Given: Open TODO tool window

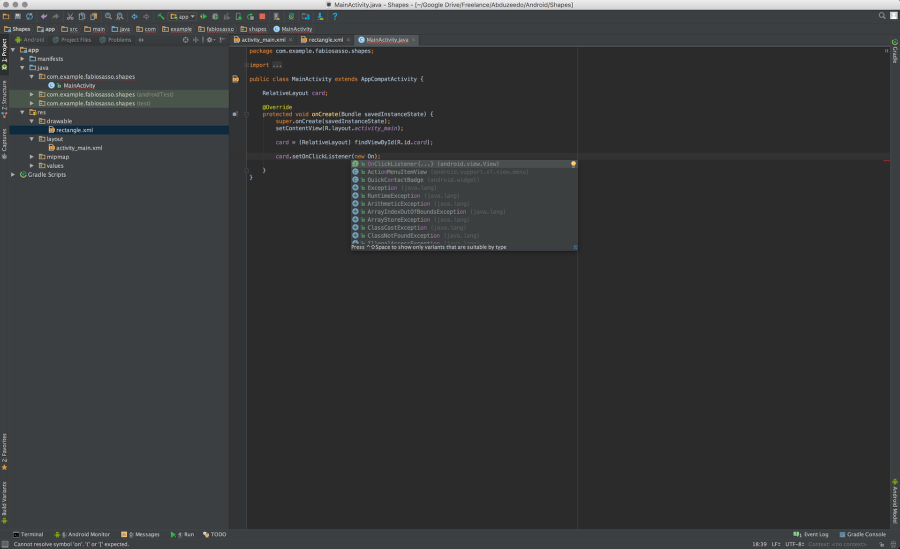Looking at the screenshot, I should (215, 534).
